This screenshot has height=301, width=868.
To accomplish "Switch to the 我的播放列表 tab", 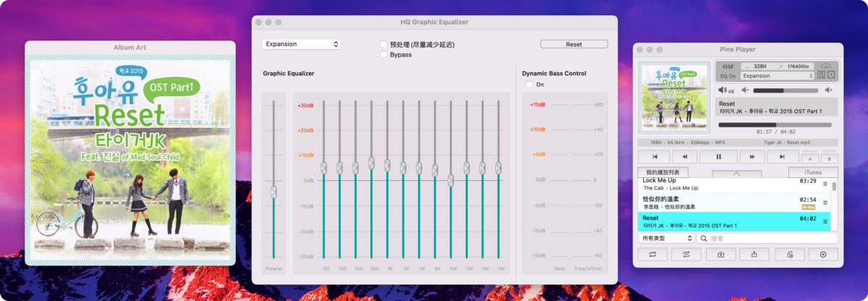I will click(x=663, y=172).
